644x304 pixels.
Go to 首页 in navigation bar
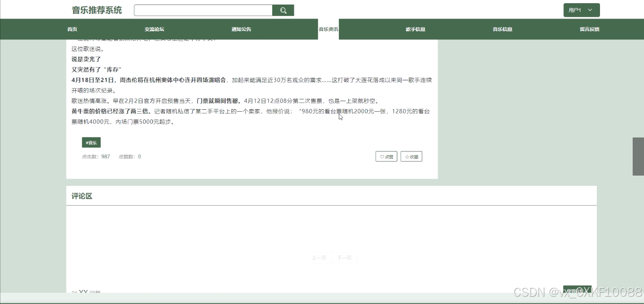pyautogui.click(x=72, y=29)
